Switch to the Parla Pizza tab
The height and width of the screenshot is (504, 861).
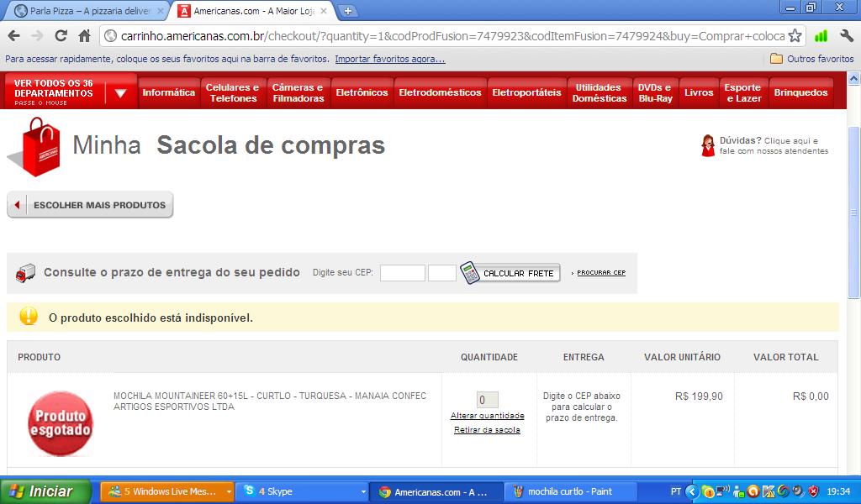click(x=84, y=11)
